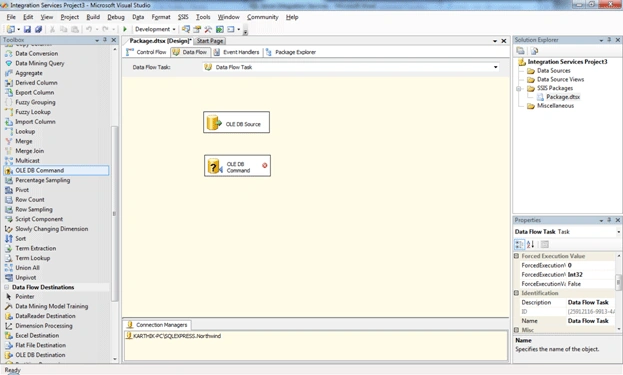The height and width of the screenshot is (375, 623).
Task: Choose the Script Component item
Action: (x=39, y=219)
